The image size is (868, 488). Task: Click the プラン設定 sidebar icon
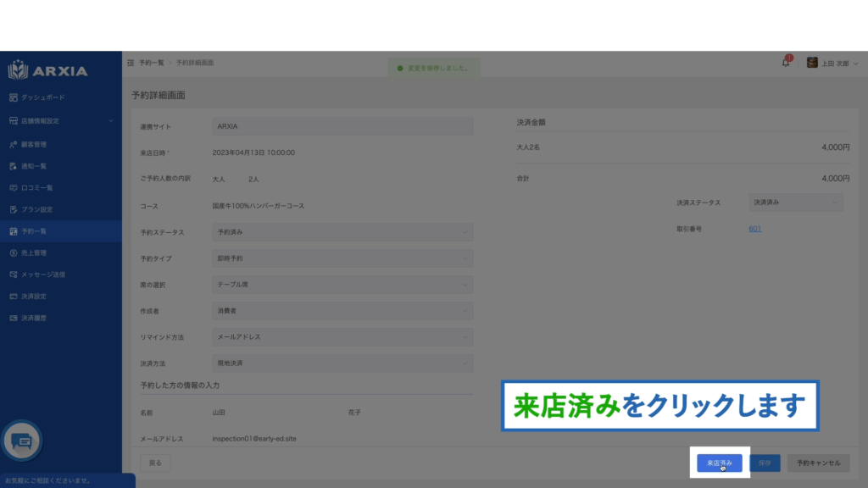(14, 209)
